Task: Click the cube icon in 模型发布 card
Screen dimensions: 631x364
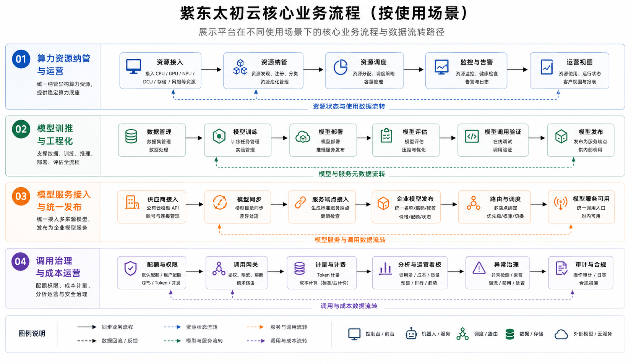Action: (x=561, y=136)
